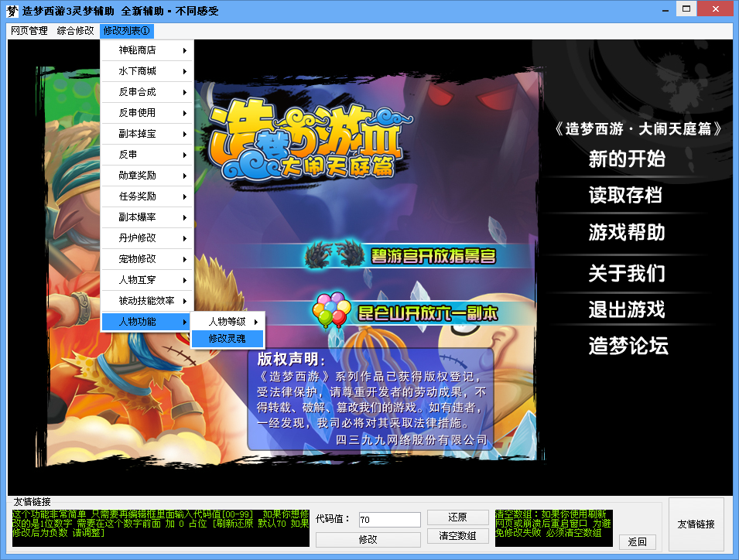Screen dimensions: 739x560
Task: Focus the 代码值 input field
Action: coord(389,520)
